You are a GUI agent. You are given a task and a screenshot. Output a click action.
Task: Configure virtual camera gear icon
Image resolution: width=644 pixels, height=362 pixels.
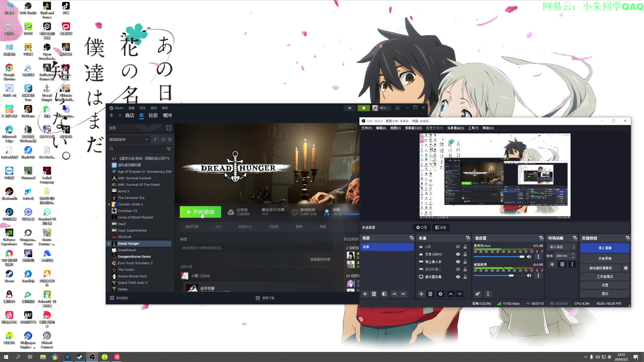626,268
